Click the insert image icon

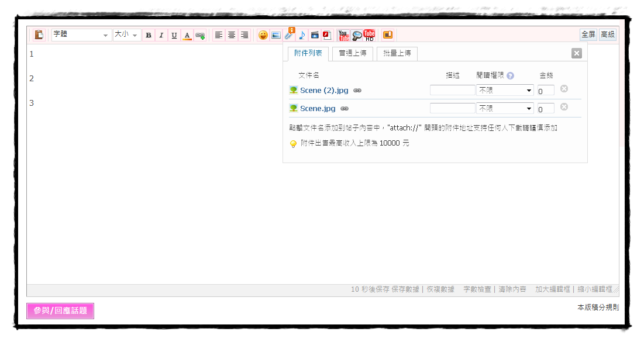pos(276,35)
